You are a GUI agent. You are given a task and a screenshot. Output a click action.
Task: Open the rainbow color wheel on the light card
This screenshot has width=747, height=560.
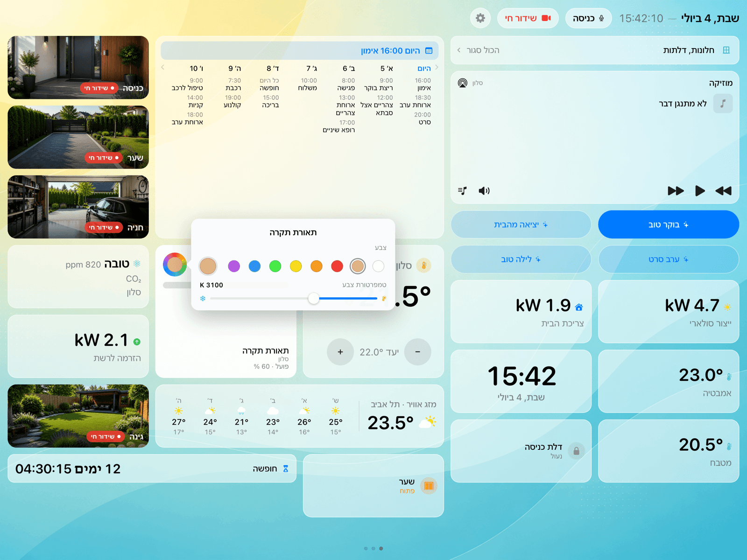tap(175, 265)
